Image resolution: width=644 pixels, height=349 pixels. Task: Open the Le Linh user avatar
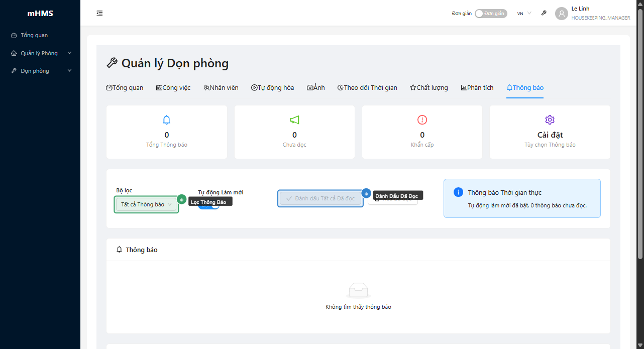pyautogui.click(x=561, y=14)
